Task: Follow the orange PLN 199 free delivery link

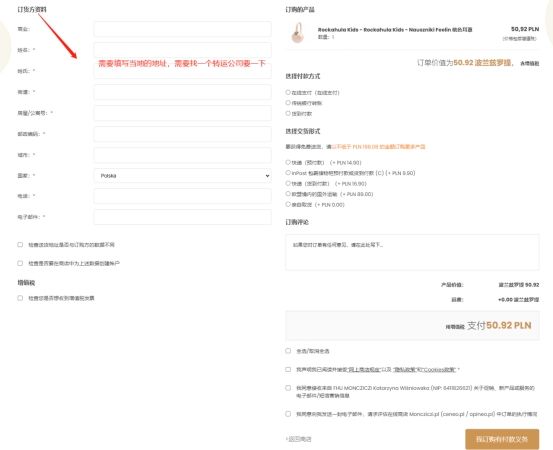Action: coord(378,146)
